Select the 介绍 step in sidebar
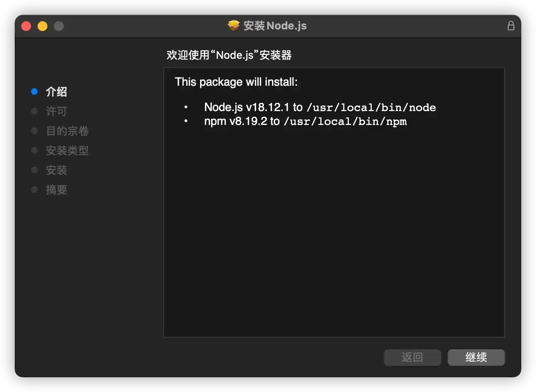The height and width of the screenshot is (392, 536). pos(56,92)
